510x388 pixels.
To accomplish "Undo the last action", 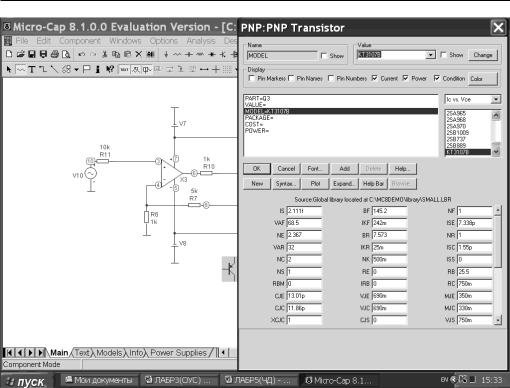I will [82, 54].
